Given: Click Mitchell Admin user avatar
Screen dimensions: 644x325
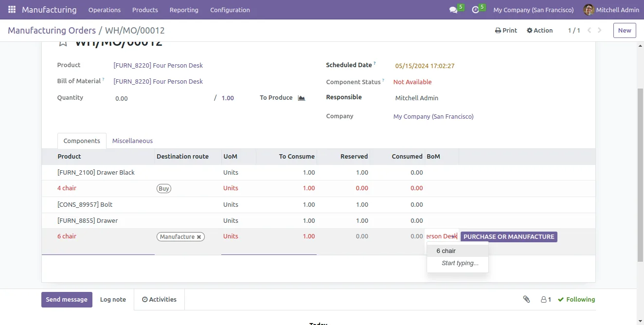Looking at the screenshot, I should (589, 10).
